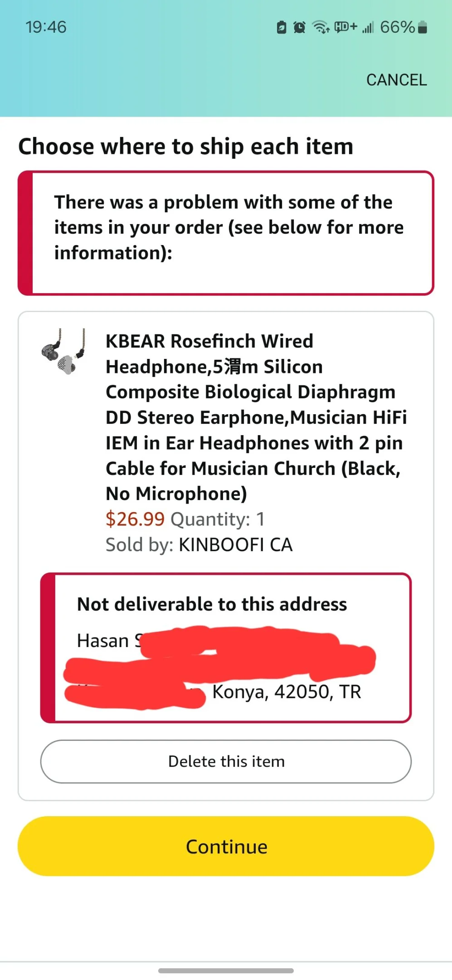Image resolution: width=452 pixels, height=980 pixels.
Task: Tap the Wi-Fi status icon
Action: coord(321,27)
